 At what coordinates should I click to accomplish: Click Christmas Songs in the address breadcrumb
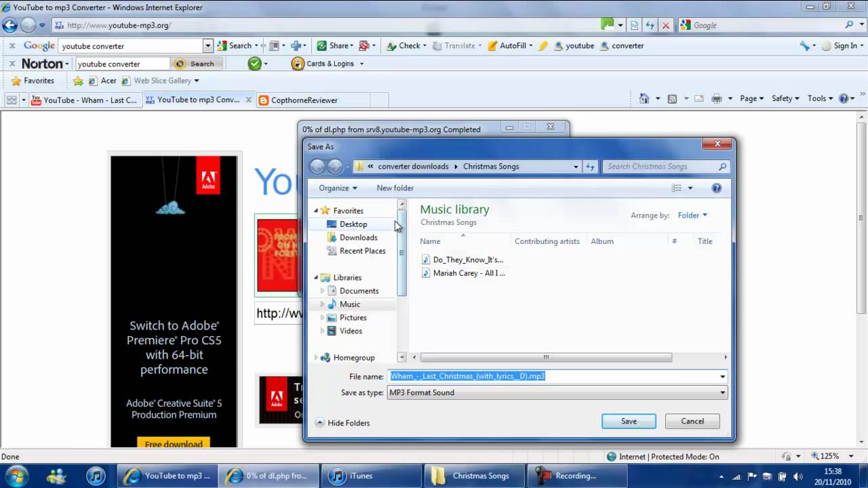coord(490,167)
